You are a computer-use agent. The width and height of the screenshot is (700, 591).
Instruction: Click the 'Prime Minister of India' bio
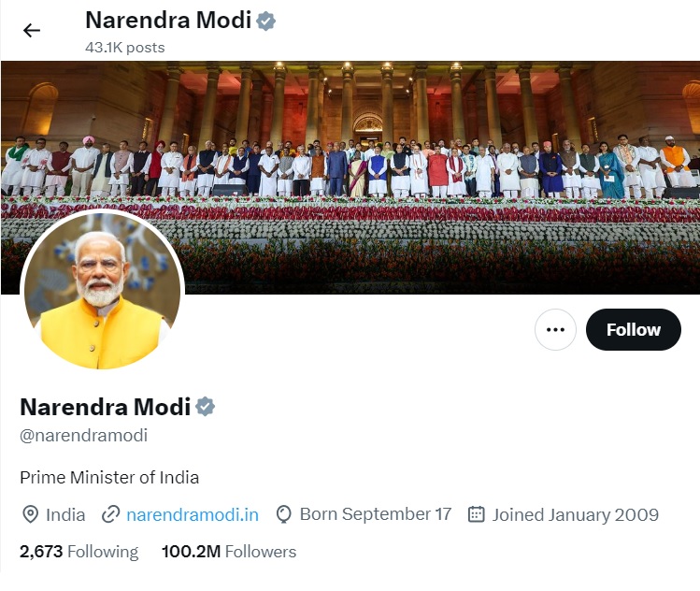pyautogui.click(x=109, y=477)
